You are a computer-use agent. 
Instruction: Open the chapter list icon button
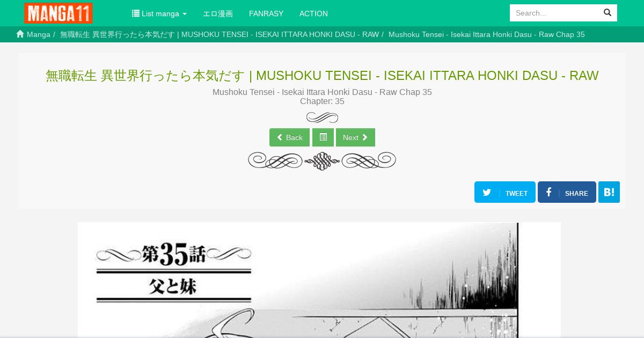coord(323,137)
